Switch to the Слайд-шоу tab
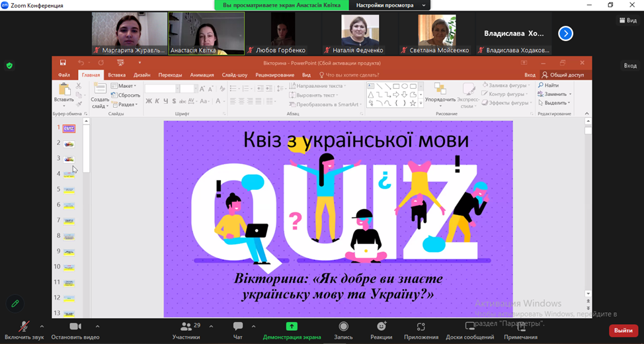Viewport: 644px width, 344px height. pyautogui.click(x=235, y=75)
